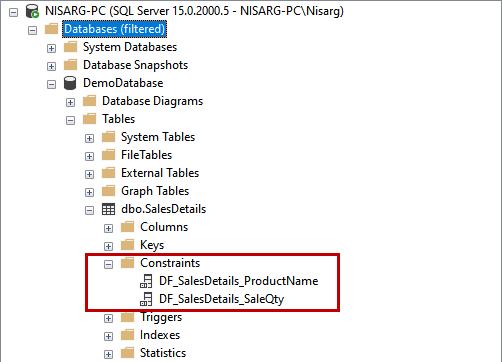Image resolution: width=502 pixels, height=362 pixels.
Task: Select the NISARG-PC (SQL Server 15.0.2000.5) label
Action: click(x=194, y=11)
